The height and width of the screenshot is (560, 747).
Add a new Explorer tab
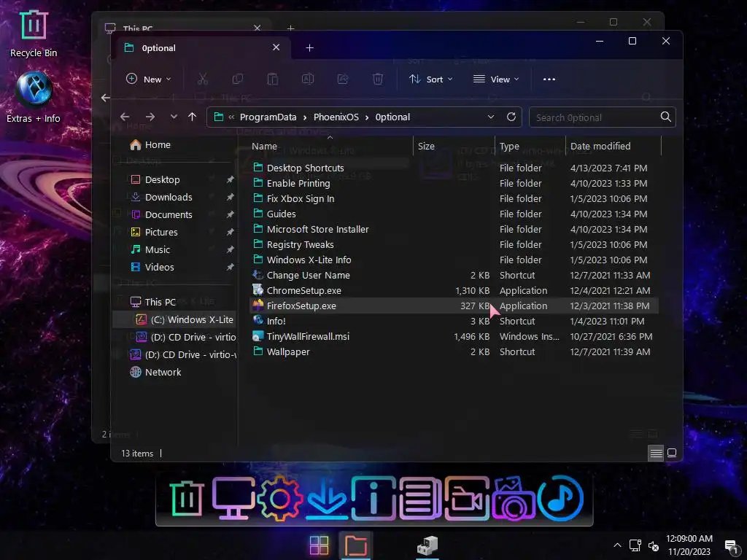coord(309,47)
